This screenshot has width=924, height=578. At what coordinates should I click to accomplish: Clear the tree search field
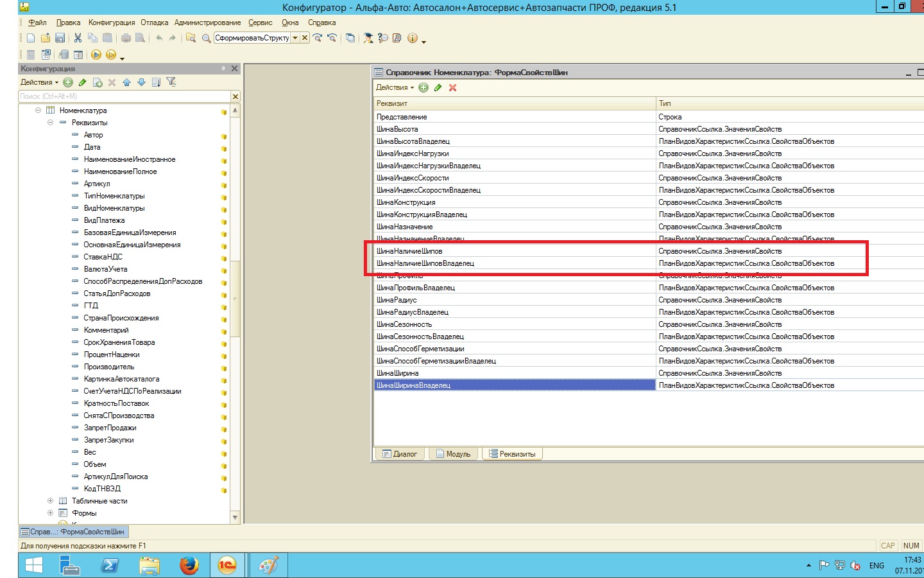click(235, 96)
